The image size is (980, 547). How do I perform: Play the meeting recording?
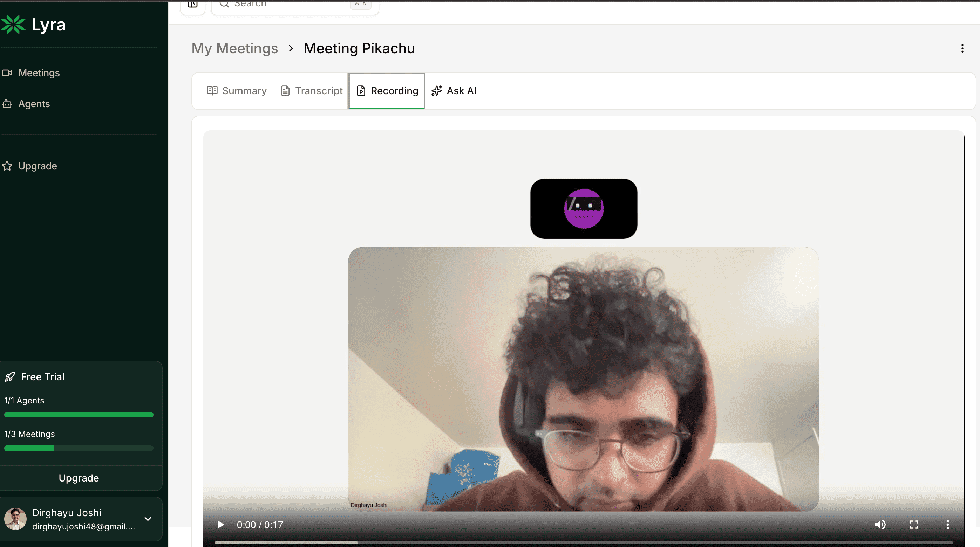pos(220,525)
